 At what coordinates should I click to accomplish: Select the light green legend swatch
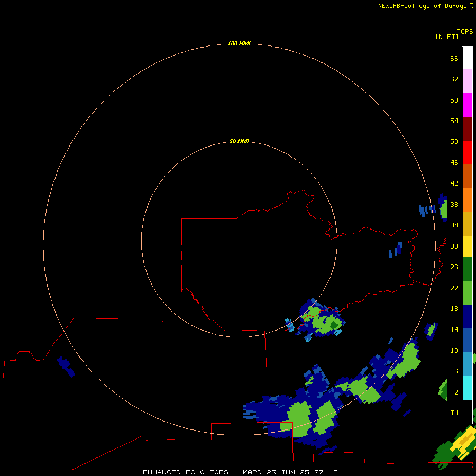[467, 293]
